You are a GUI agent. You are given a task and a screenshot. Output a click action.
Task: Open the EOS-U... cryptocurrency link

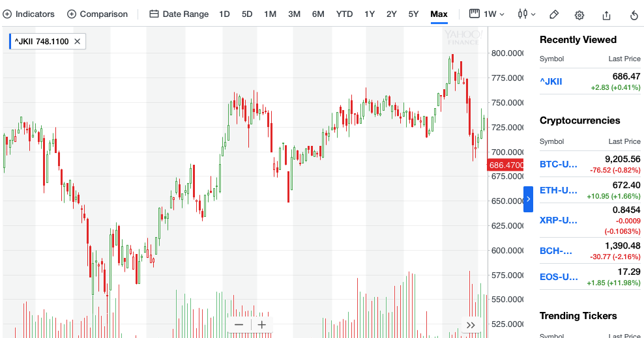(x=559, y=277)
